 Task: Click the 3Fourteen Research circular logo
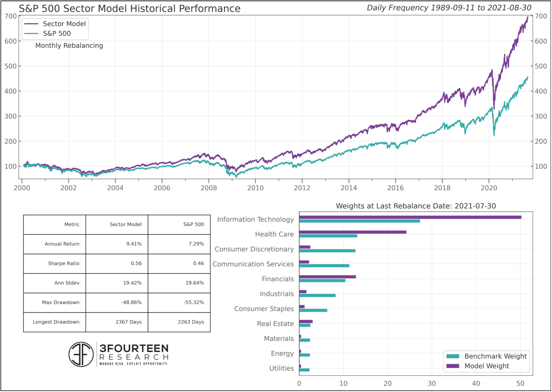click(81, 354)
